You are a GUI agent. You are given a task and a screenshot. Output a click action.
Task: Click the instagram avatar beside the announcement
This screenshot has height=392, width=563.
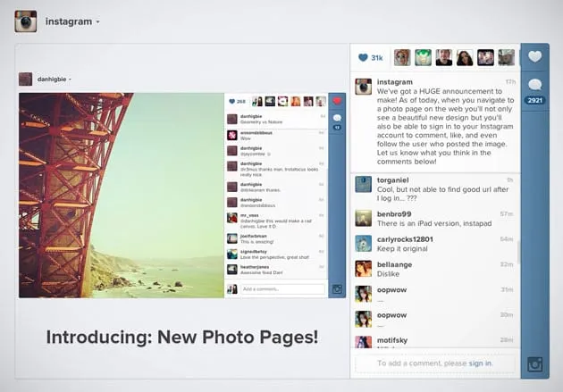[x=364, y=87]
